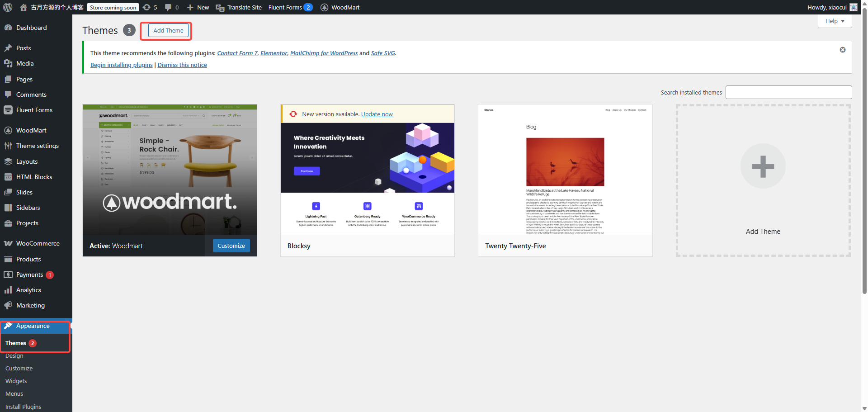Image resolution: width=868 pixels, height=412 pixels.
Task: Open the site home icon in admin bar
Action: coord(24,7)
